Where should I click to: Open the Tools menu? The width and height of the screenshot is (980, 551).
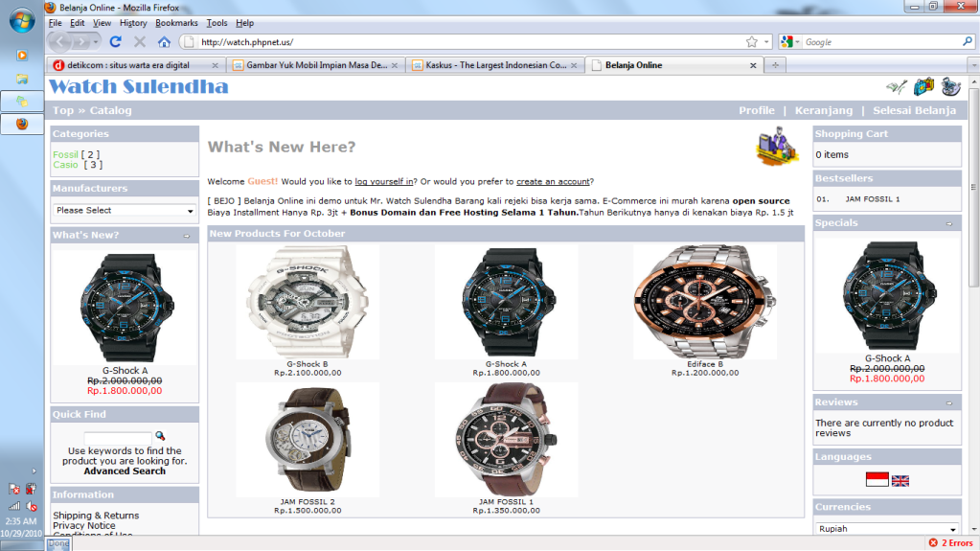click(x=217, y=23)
